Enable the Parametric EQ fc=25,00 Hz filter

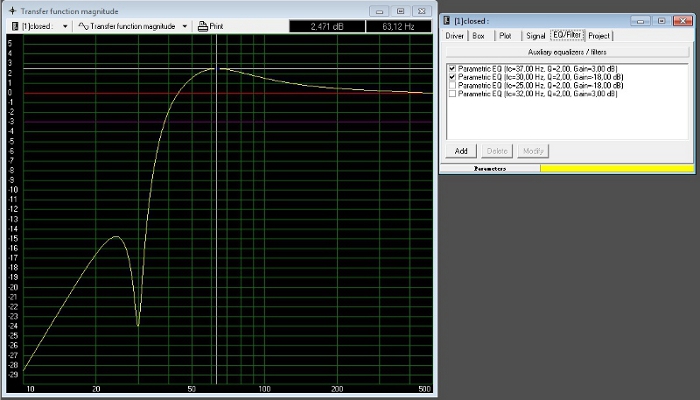click(x=452, y=85)
